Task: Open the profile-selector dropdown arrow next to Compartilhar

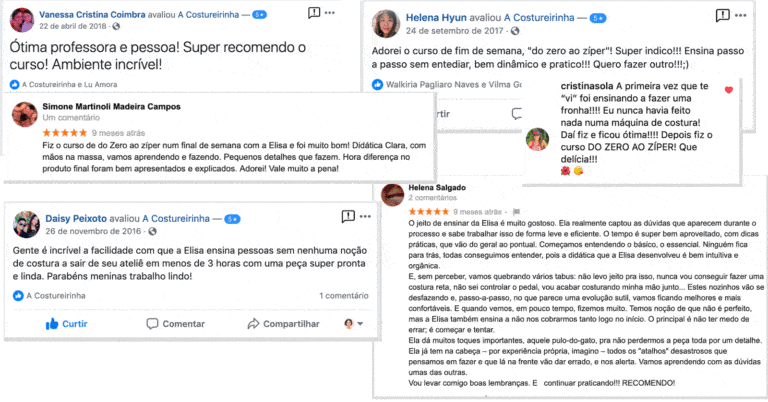Action: coord(360,324)
